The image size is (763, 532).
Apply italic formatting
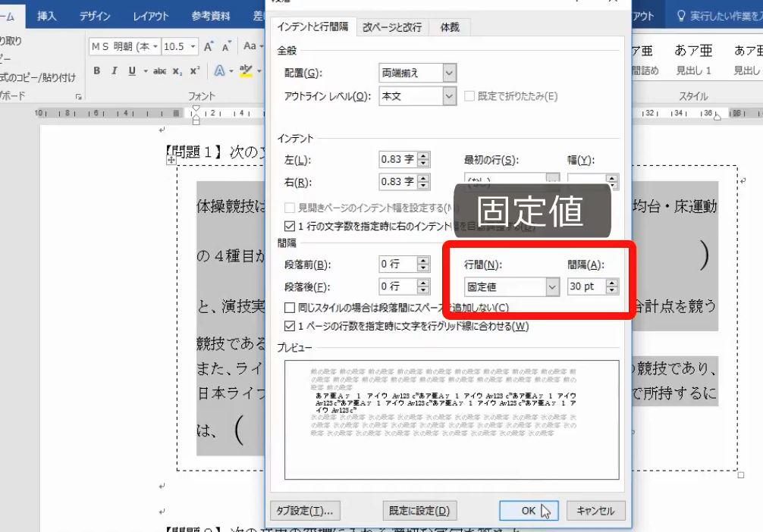115,70
